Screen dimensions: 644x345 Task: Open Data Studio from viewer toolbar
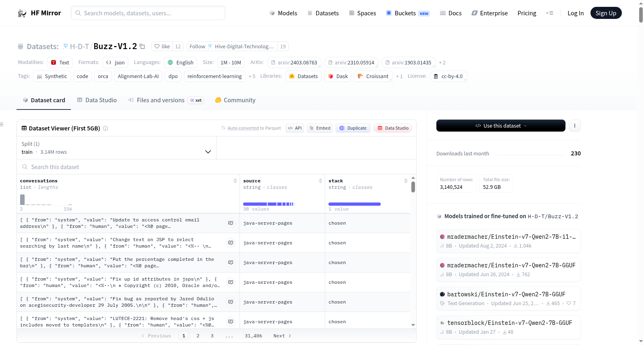[393, 128]
